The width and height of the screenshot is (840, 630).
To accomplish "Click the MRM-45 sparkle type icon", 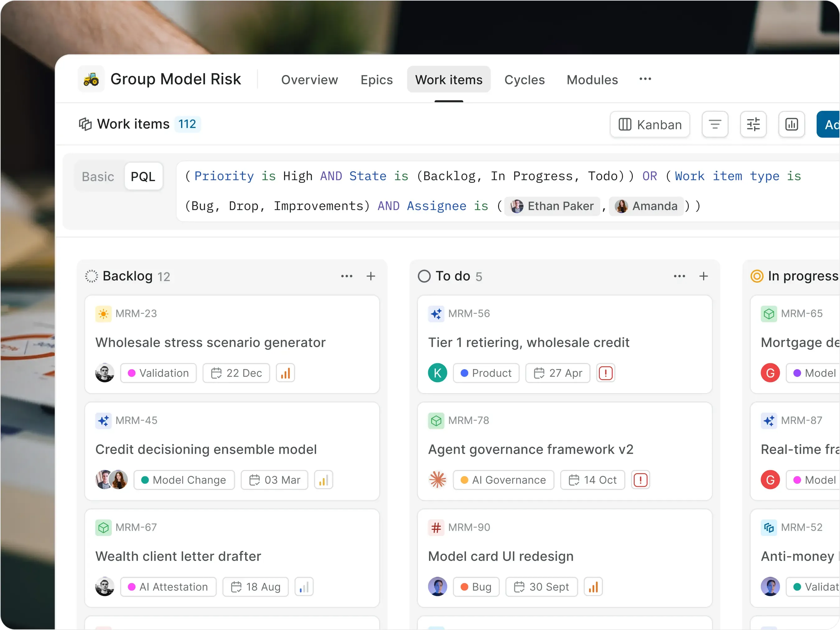I will coord(103,421).
